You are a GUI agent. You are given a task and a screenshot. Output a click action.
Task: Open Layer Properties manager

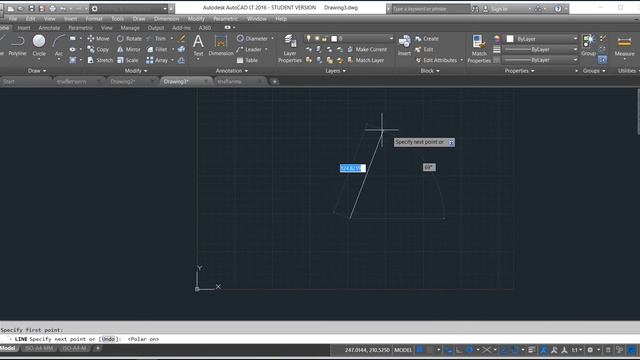[x=290, y=49]
